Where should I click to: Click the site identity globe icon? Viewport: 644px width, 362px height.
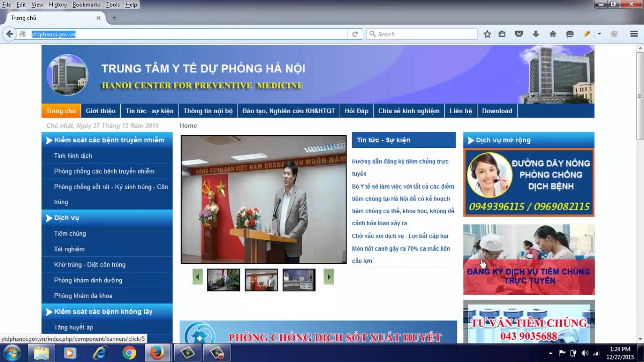click(23, 34)
